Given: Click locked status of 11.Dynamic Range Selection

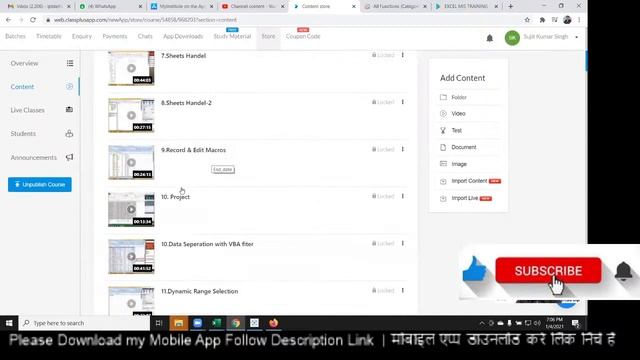Looking at the screenshot, I should [383, 291].
